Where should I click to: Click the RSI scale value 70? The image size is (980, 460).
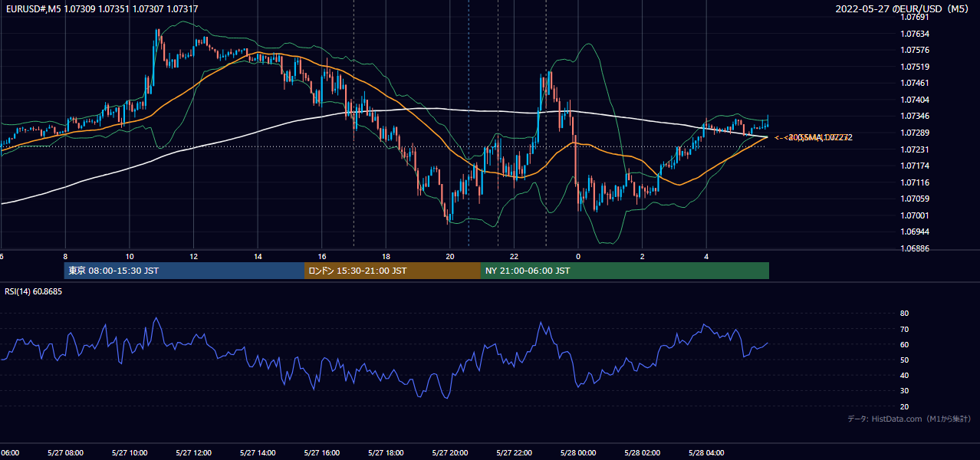904,329
